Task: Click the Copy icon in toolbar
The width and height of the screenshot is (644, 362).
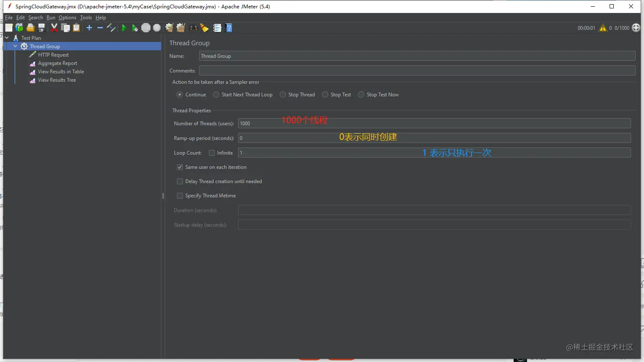Action: [65, 28]
